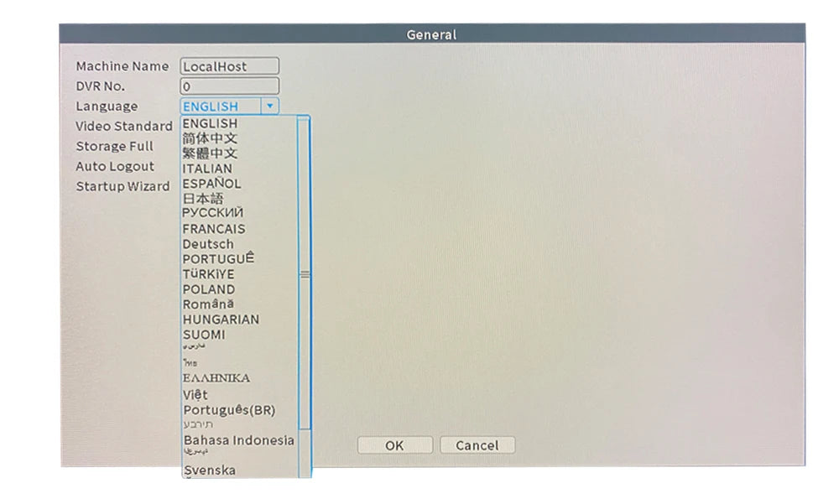Click the Language dropdown arrow
The height and width of the screenshot is (504, 839).
[269, 107]
